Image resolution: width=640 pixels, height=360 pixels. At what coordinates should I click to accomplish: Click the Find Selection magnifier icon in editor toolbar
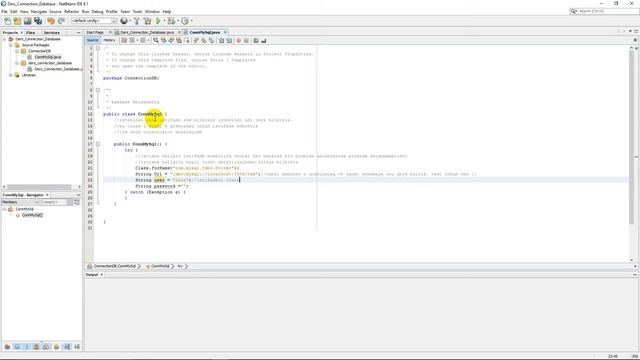(x=156, y=40)
